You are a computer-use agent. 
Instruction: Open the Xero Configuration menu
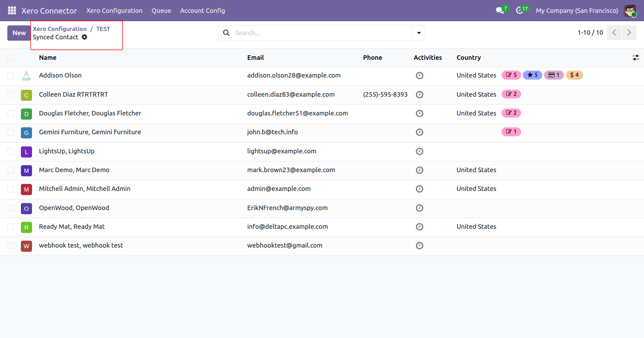115,11
